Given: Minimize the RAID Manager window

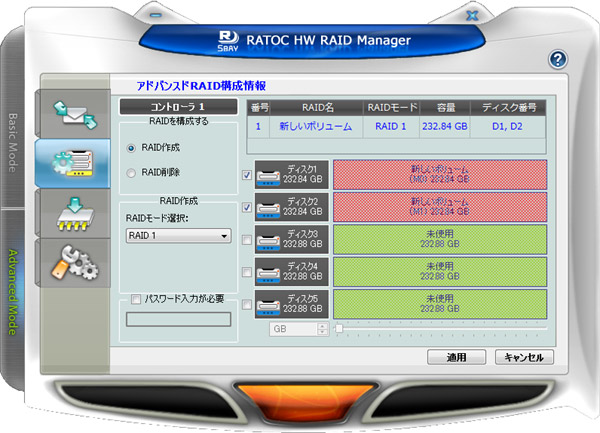Looking at the screenshot, I should point(155,15).
